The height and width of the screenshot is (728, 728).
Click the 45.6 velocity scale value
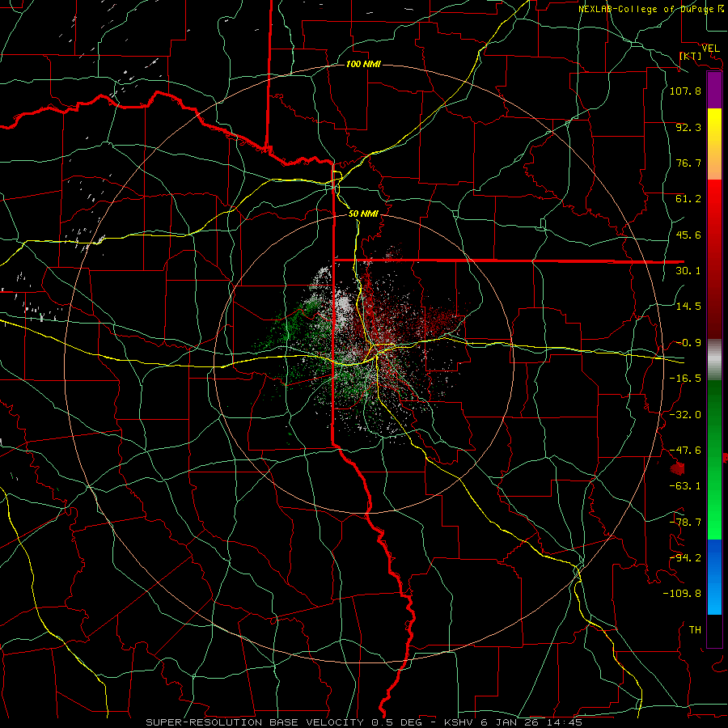pos(688,235)
